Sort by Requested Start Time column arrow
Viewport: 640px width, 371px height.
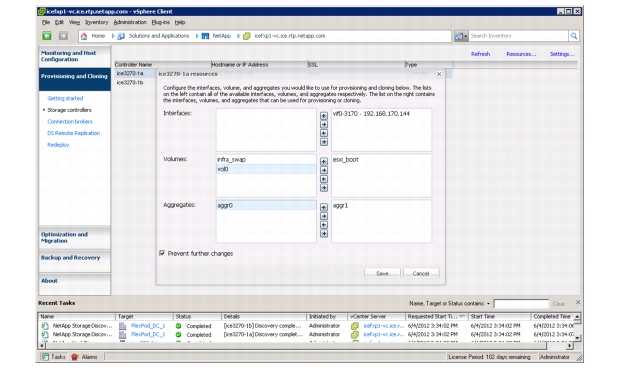click(x=462, y=316)
